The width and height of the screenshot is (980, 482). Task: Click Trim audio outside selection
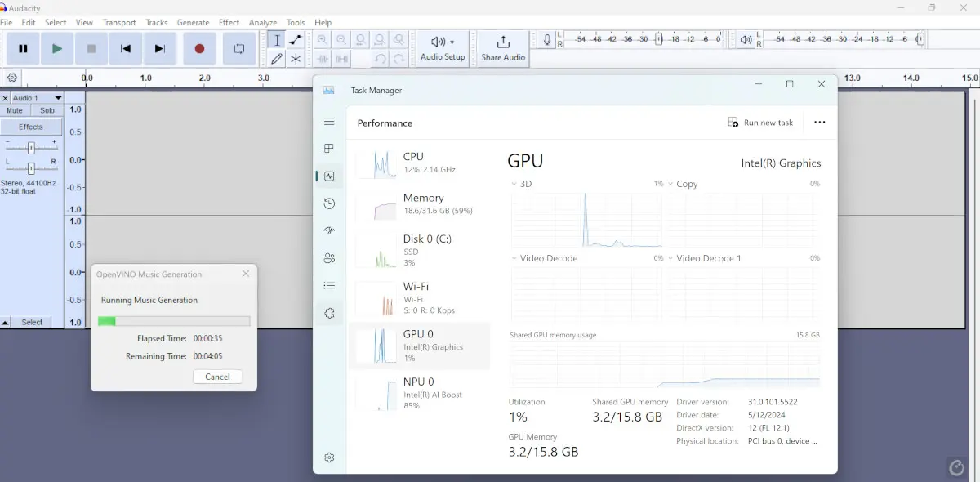coord(323,59)
